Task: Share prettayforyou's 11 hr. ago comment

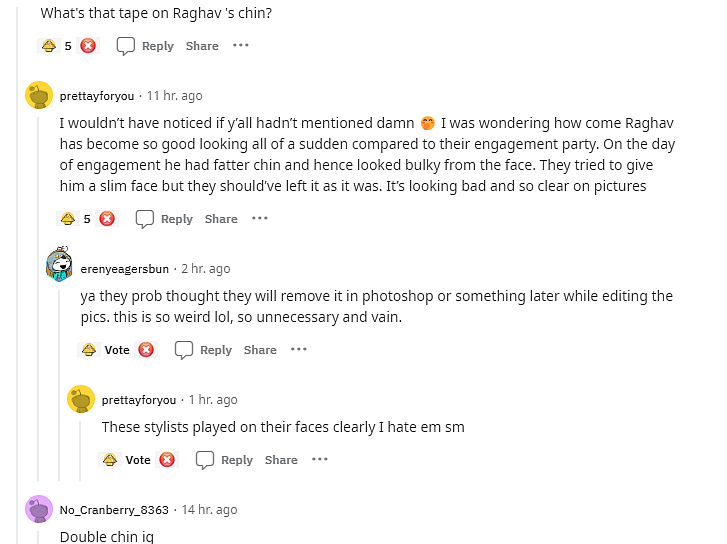Action: (221, 219)
